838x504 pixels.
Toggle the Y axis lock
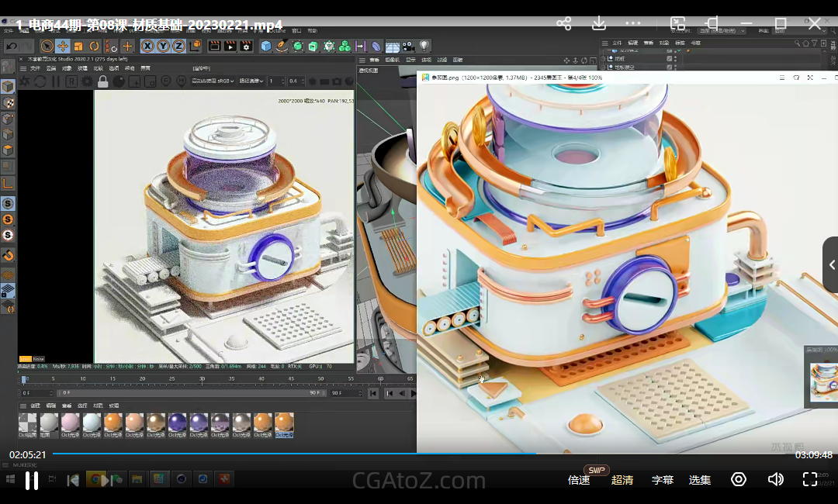163,47
